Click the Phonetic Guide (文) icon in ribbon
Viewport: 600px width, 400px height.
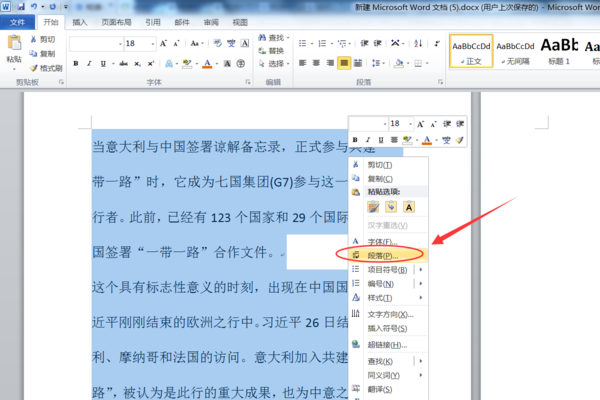coord(231,44)
